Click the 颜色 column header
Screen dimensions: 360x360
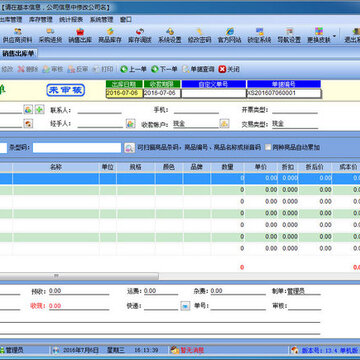pos(169,167)
